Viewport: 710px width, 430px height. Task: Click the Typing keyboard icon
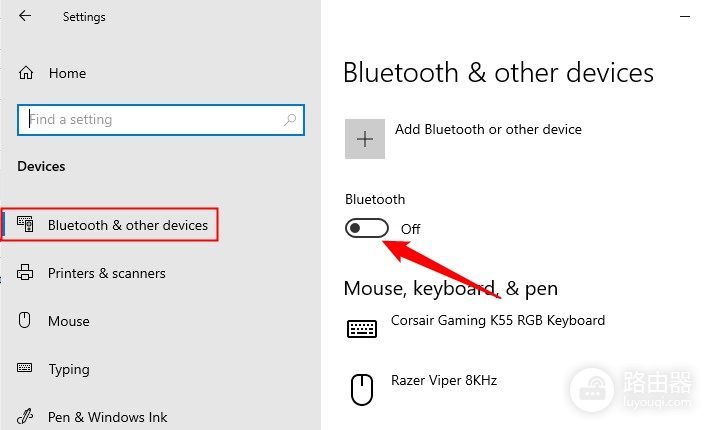(24, 367)
